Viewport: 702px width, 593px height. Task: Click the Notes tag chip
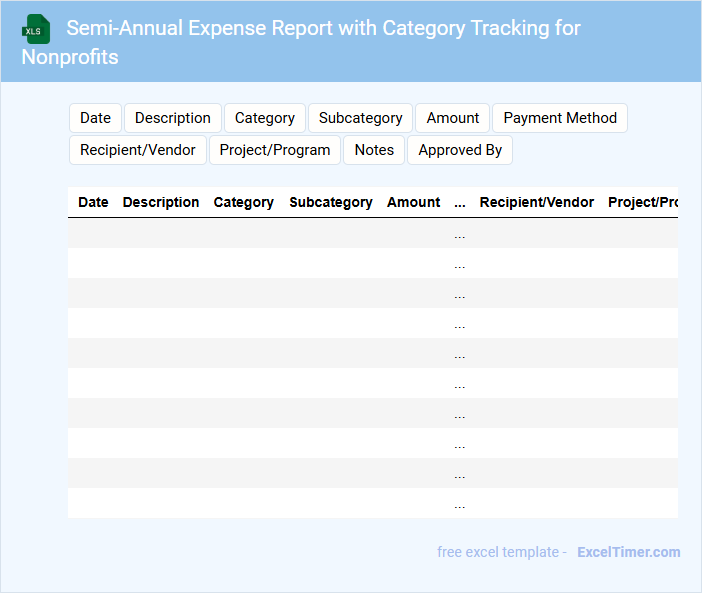coord(374,150)
